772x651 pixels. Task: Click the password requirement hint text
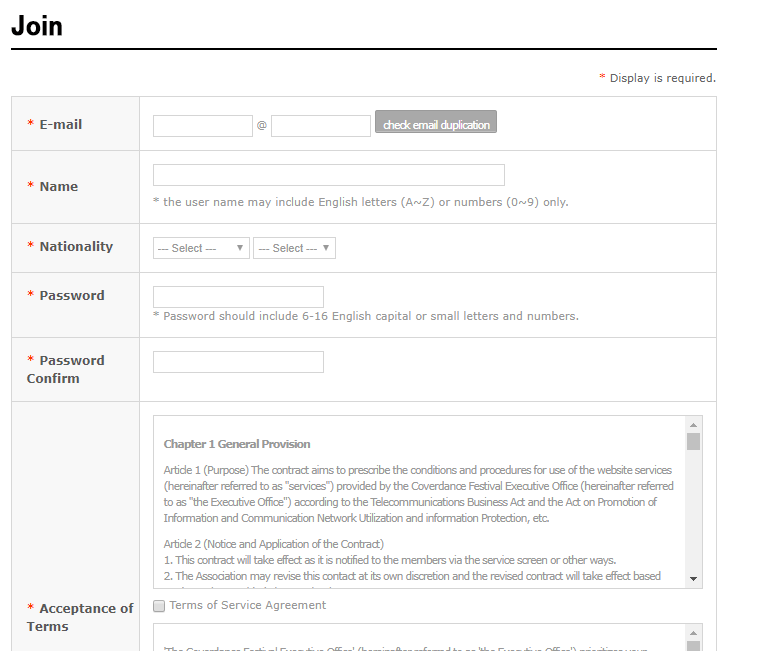point(366,316)
